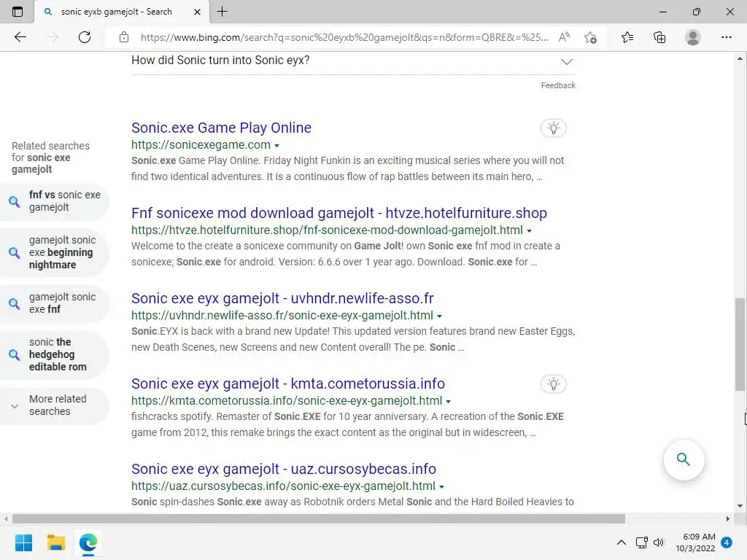The image size is (747, 560).
Task: Click the horizontal scrollbar thumb
Action: (319, 518)
